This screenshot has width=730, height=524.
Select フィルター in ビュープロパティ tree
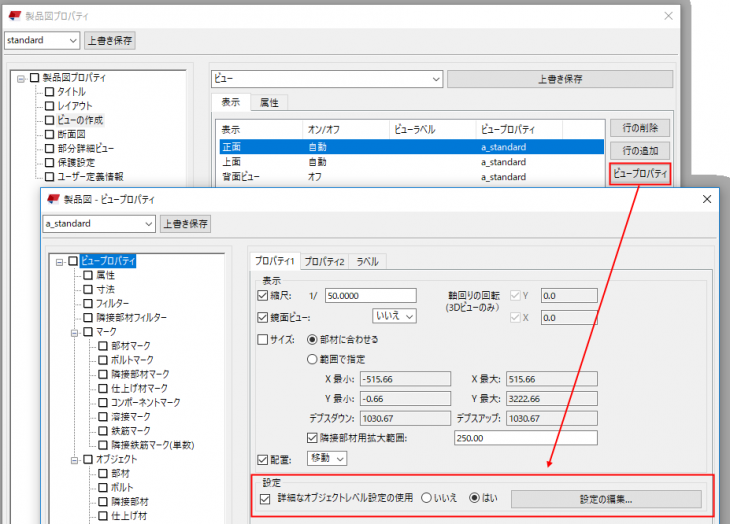(x=112, y=303)
